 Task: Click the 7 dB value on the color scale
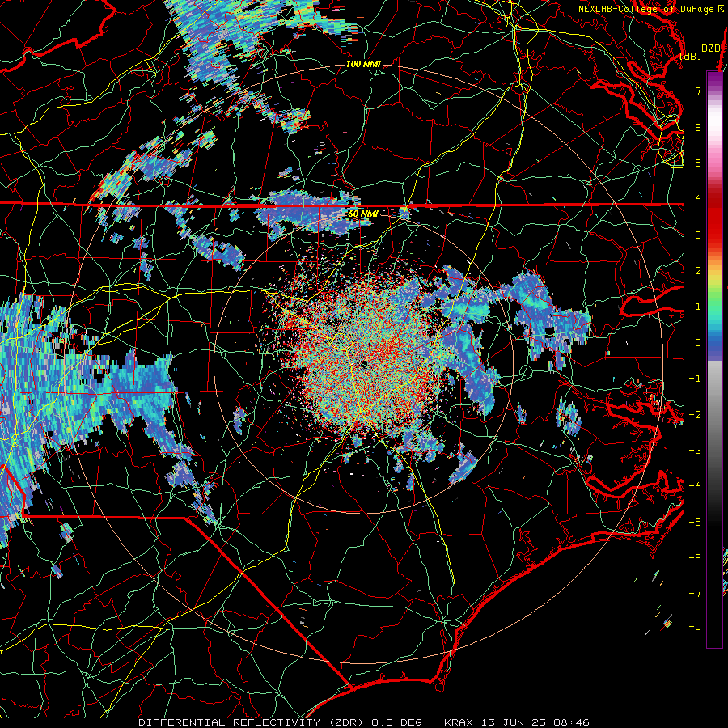coord(698,91)
